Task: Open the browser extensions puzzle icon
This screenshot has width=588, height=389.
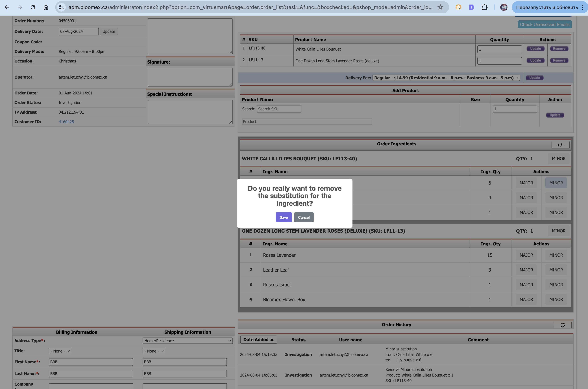Action: (484, 7)
